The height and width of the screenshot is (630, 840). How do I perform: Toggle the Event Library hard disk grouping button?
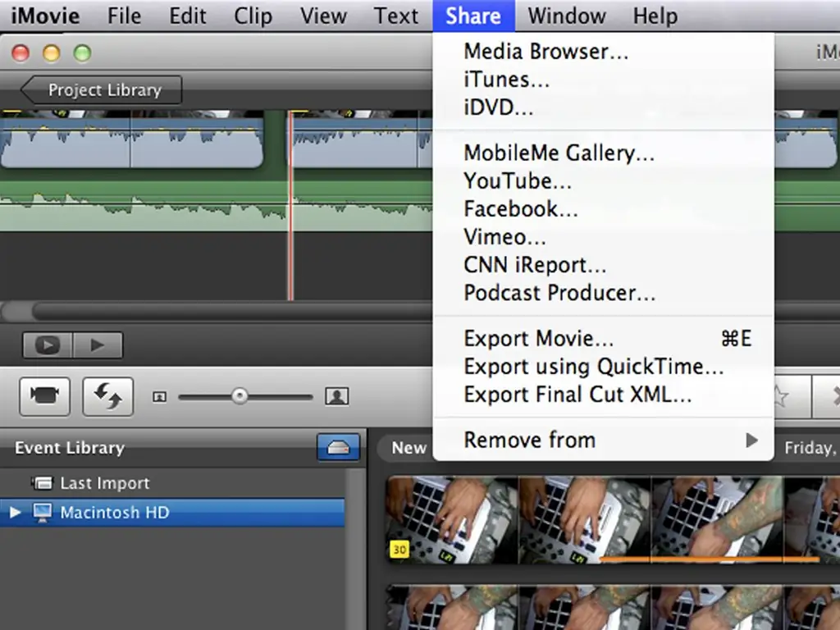pos(338,447)
